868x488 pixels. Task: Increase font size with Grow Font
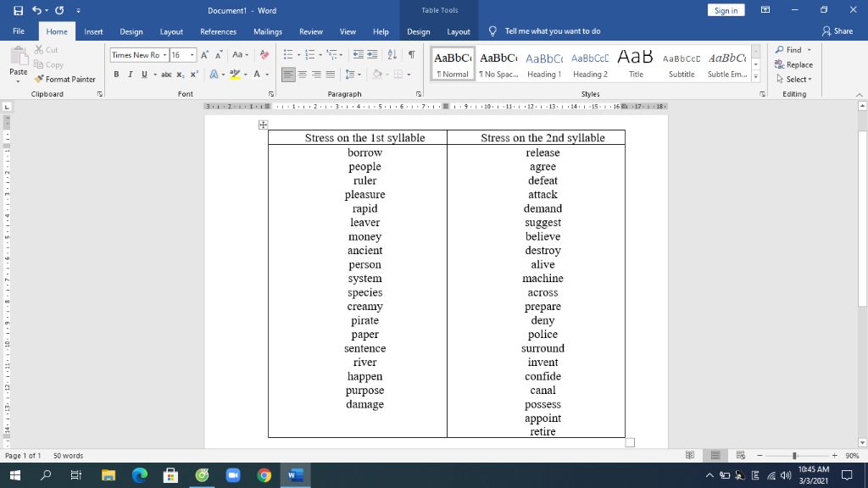point(205,55)
